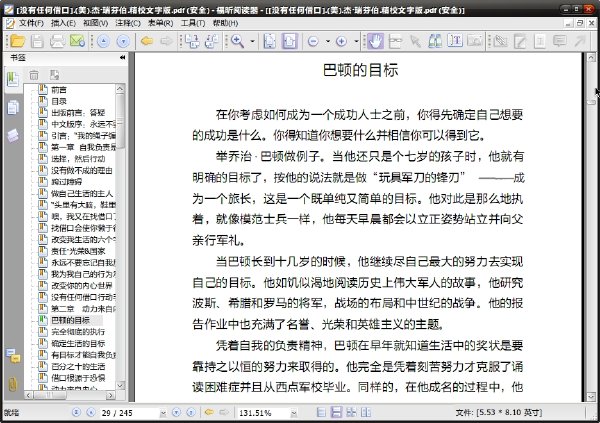Open the 插入(E) menu
Image resolution: width=600 pixels, height=423 pixels.
tap(63, 23)
